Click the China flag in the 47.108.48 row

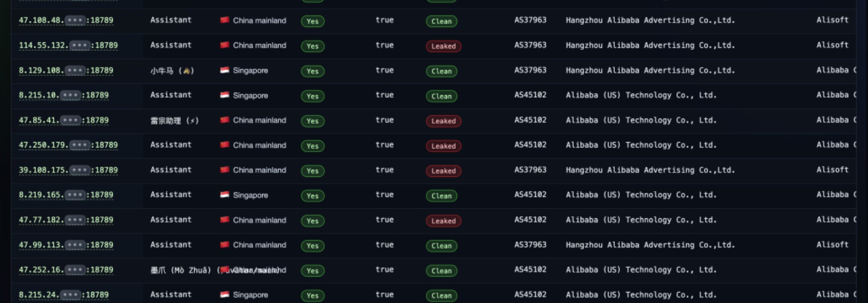tap(225, 20)
